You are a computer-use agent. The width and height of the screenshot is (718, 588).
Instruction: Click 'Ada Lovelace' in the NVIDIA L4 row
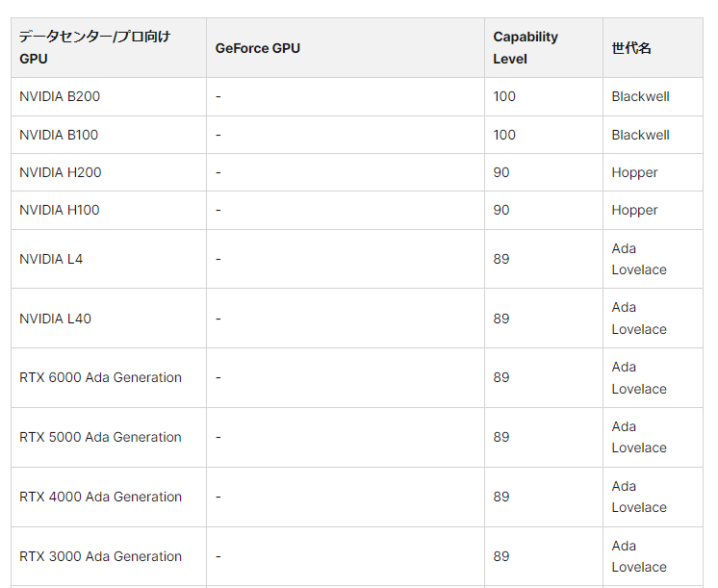tap(639, 259)
